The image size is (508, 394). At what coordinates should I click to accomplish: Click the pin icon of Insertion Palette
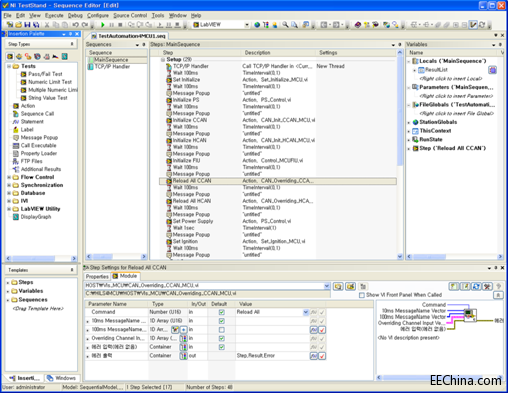[x=70, y=34]
